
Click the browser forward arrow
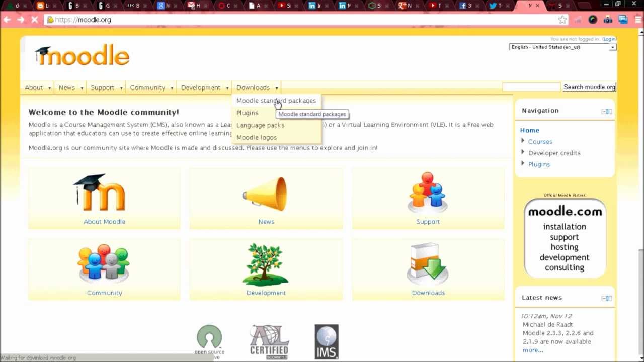21,20
